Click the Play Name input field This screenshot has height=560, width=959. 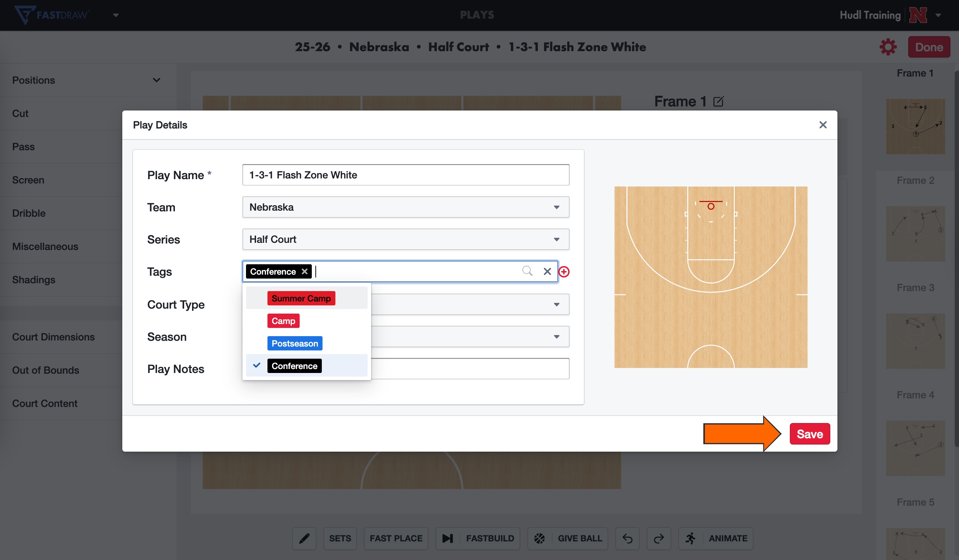[406, 175]
